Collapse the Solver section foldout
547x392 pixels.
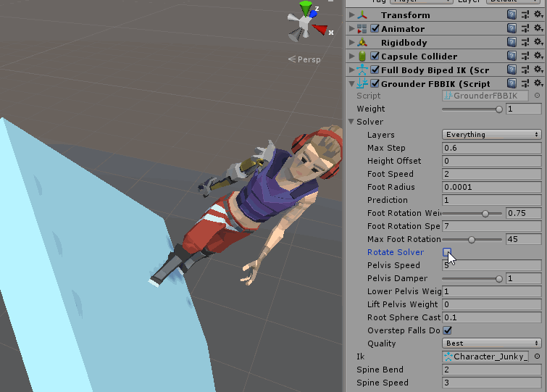point(351,122)
